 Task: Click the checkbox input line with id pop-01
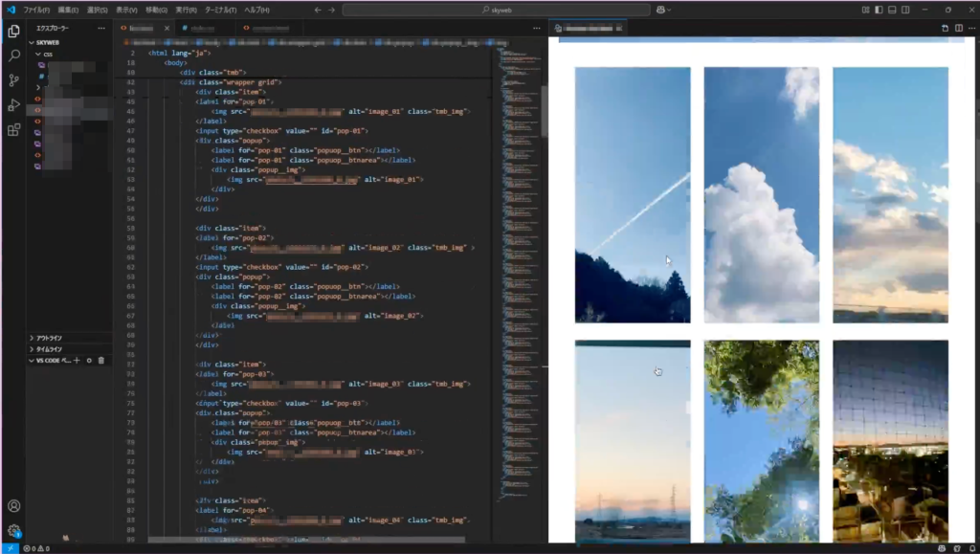(282, 130)
